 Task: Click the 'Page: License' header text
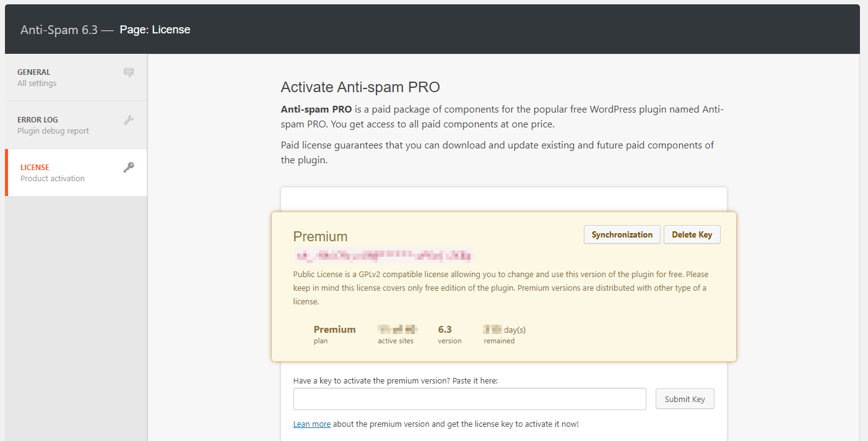155,30
